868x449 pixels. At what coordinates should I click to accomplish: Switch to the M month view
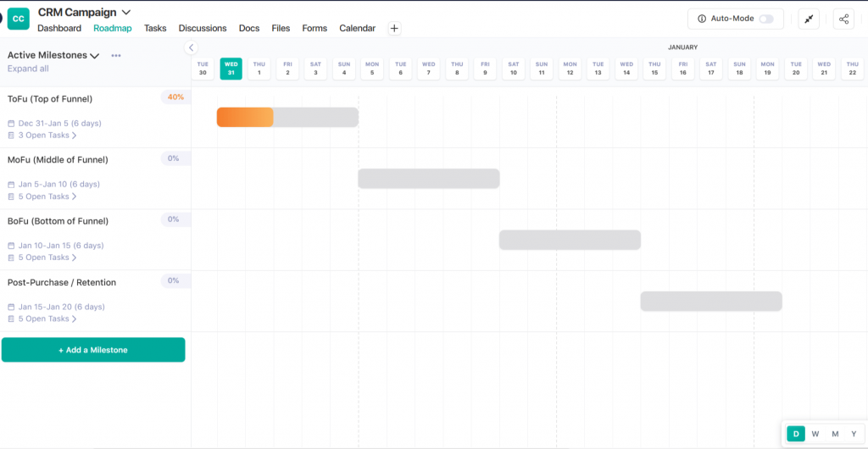click(835, 434)
